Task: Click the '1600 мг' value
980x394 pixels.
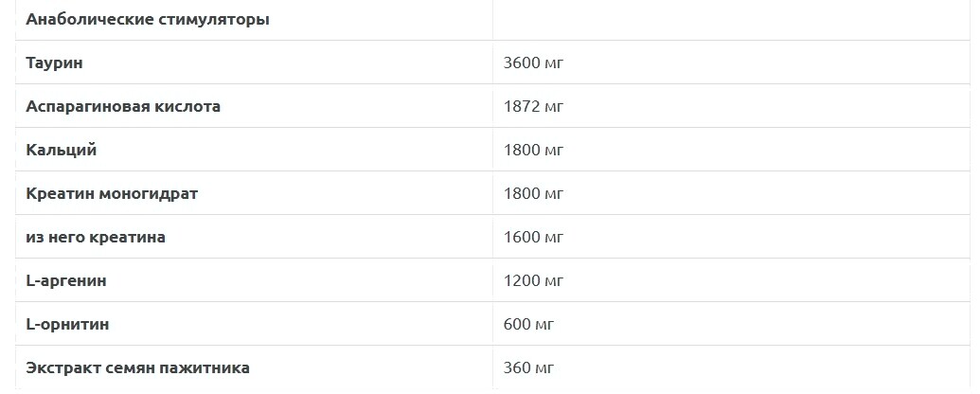Action: [x=534, y=238]
